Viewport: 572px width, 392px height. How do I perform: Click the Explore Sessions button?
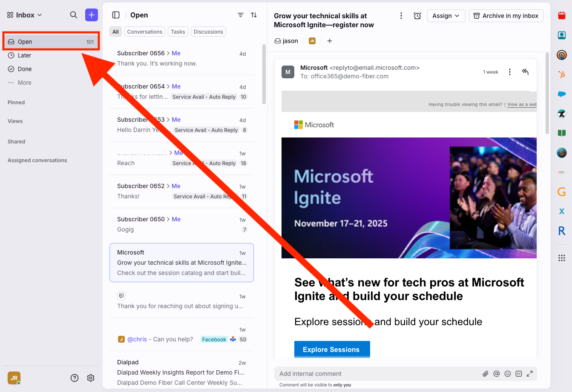[332, 349]
